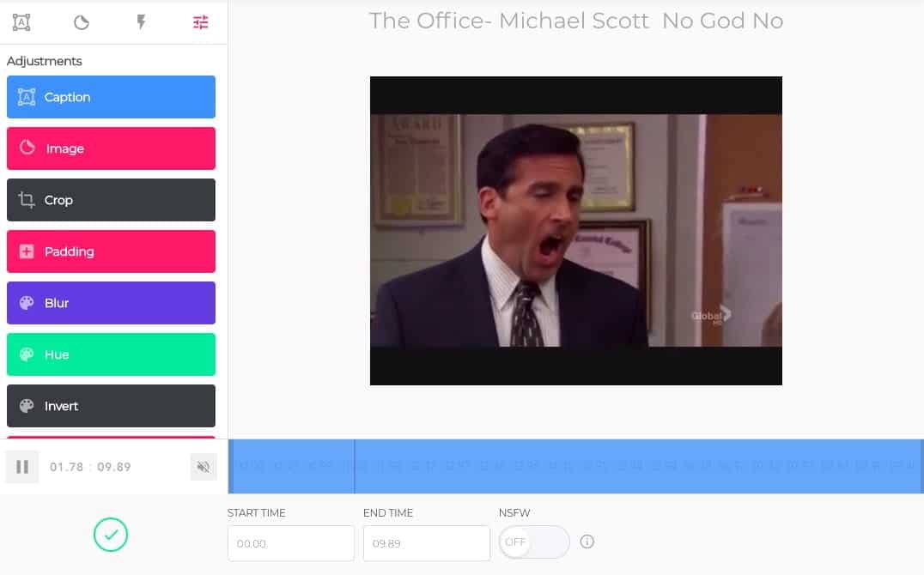Click the START TIME input field
Viewport: 924px width, 575px height.
(290, 542)
